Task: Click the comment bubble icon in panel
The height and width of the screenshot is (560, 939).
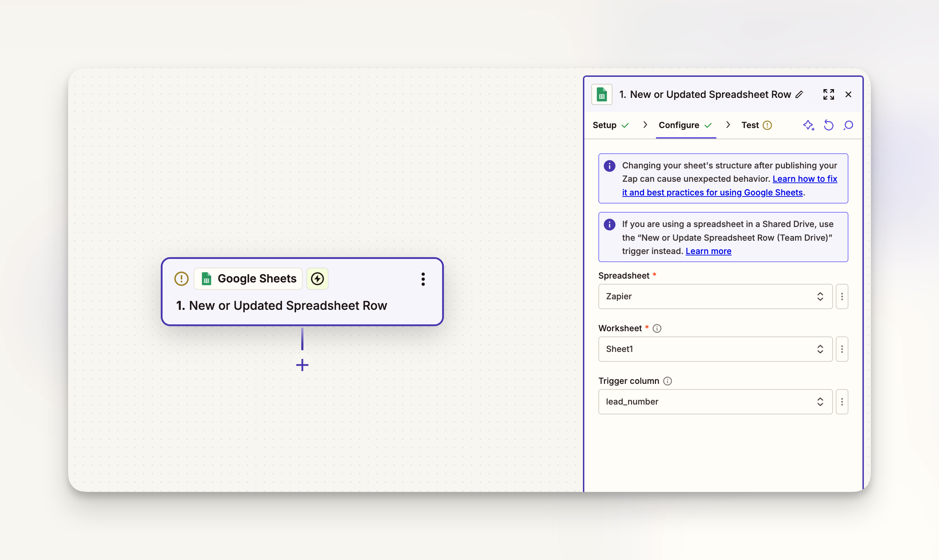Action: coord(848,125)
